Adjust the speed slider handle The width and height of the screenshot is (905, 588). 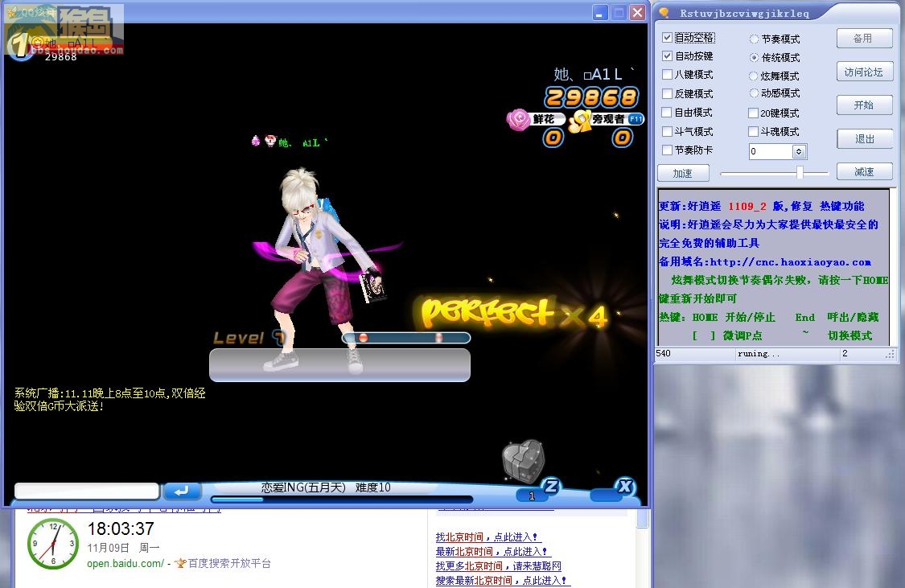tap(800, 172)
